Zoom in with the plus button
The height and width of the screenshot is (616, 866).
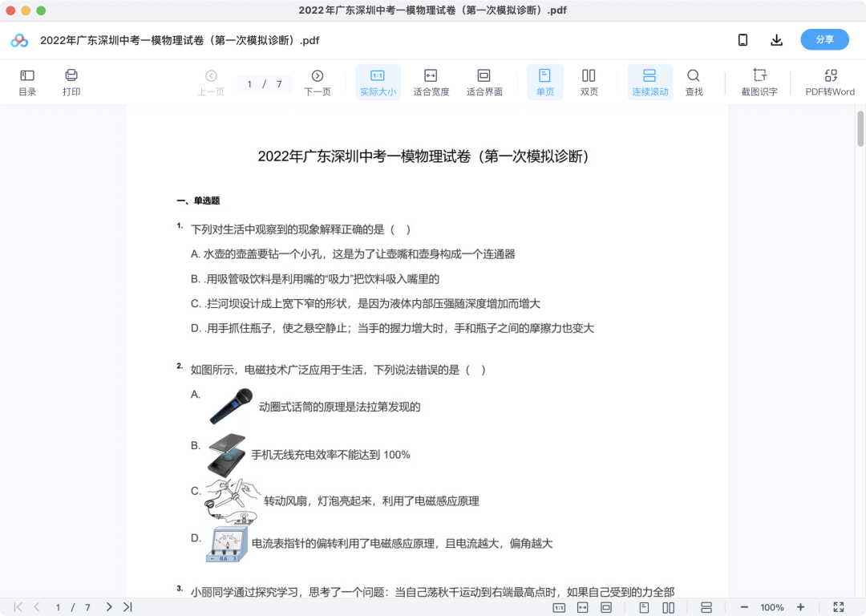click(800, 608)
